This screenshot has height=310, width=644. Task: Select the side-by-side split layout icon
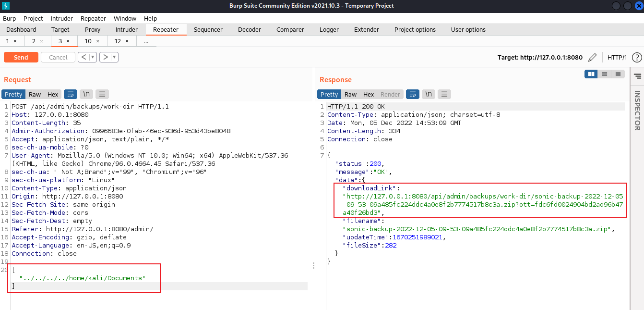coord(591,74)
